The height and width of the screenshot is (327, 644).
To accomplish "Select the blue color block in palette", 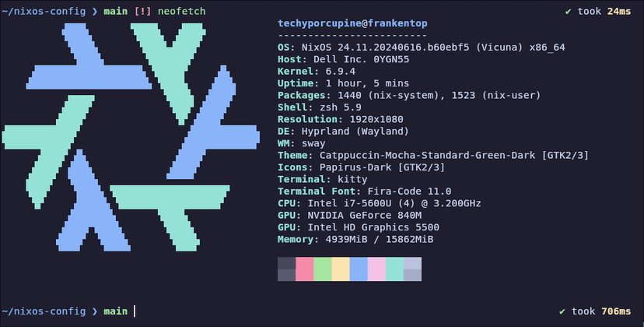I will 359,269.
